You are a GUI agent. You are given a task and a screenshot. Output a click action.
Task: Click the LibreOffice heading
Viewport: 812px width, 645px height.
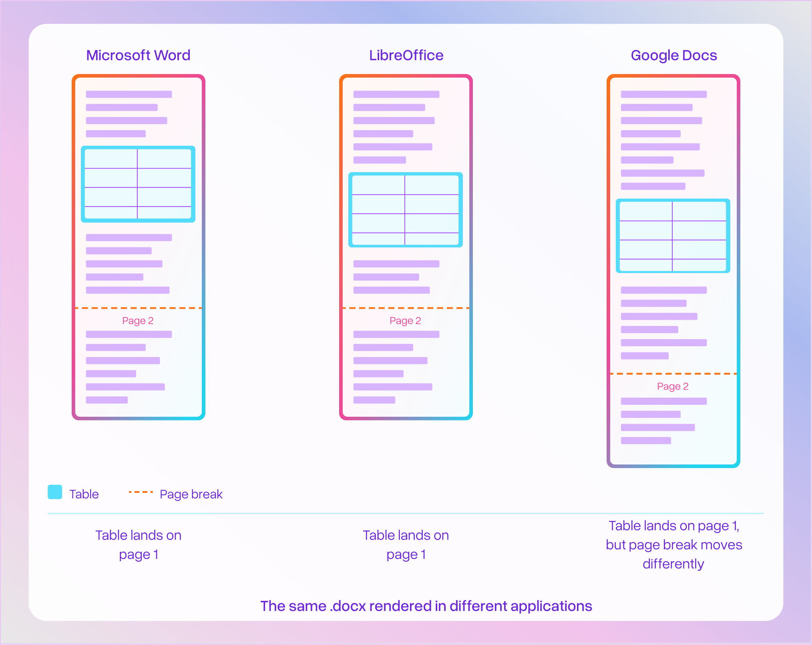[406, 55]
